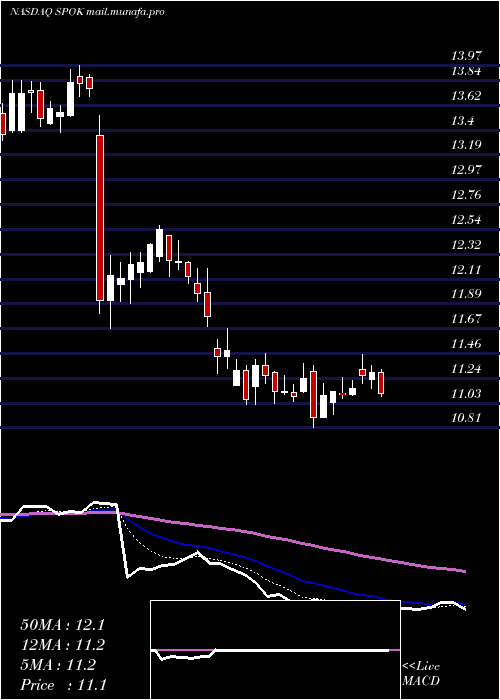Click the 50MA : 12.1 readout

62,625
